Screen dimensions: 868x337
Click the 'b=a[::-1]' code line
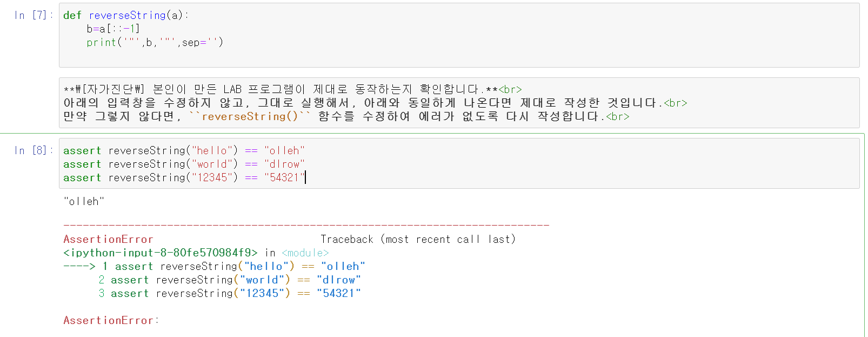(x=113, y=29)
